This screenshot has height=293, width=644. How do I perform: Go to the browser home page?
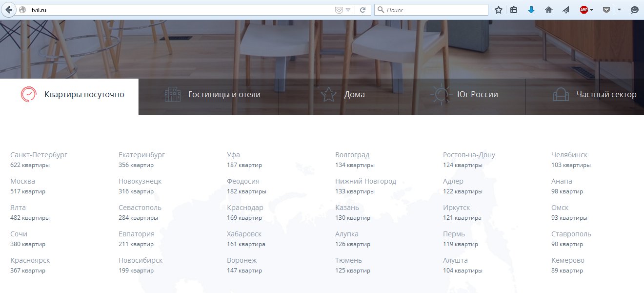click(548, 10)
